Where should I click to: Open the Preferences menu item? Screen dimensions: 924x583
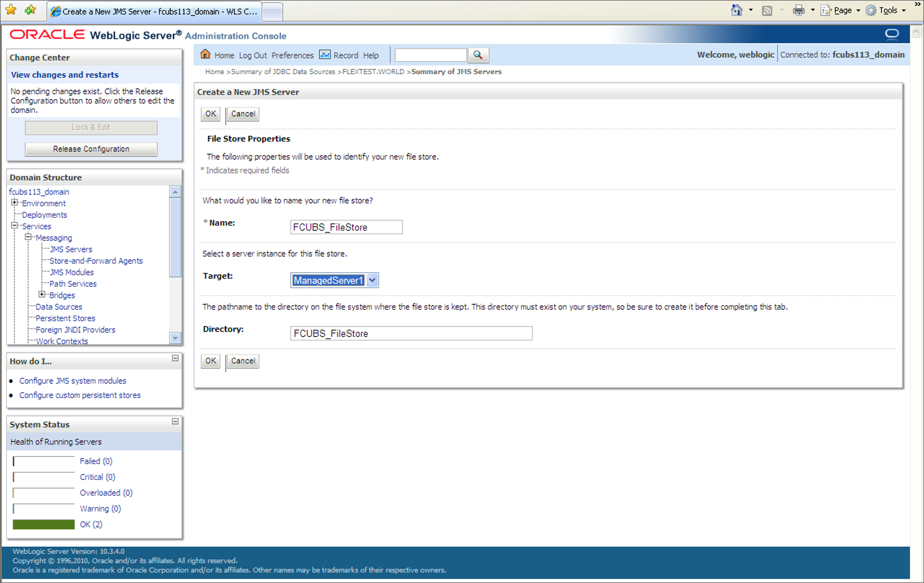292,55
